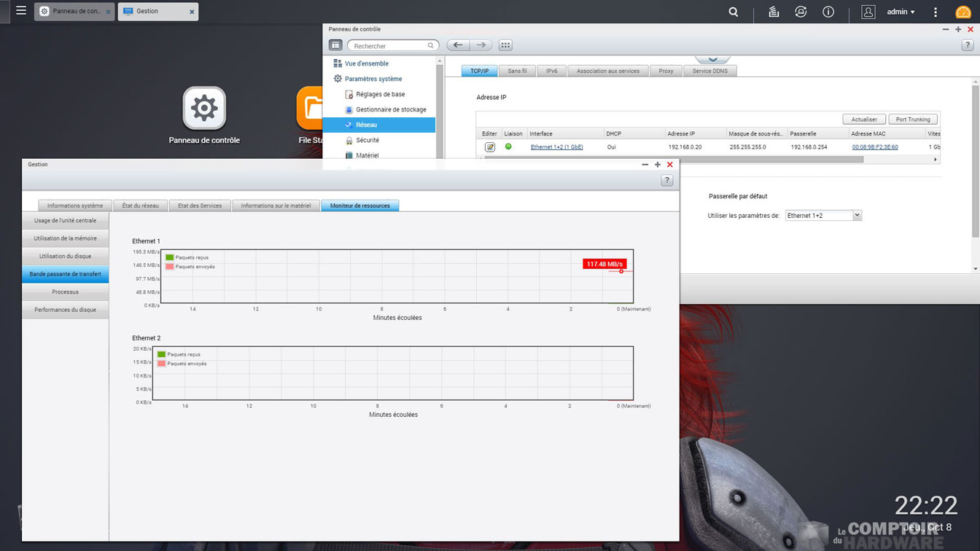980x551 pixels.
Task: Select Sécurité in the settings tree
Action: click(x=367, y=140)
